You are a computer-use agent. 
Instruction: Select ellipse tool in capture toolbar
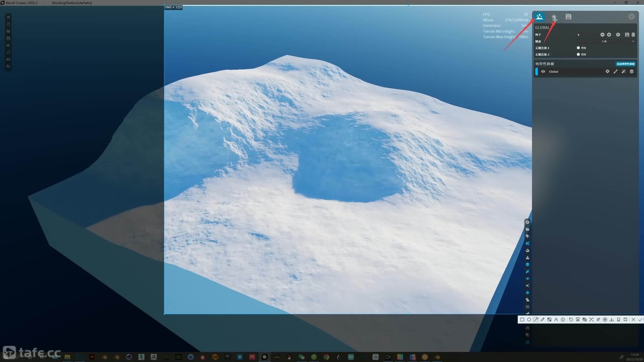pyautogui.click(x=529, y=320)
